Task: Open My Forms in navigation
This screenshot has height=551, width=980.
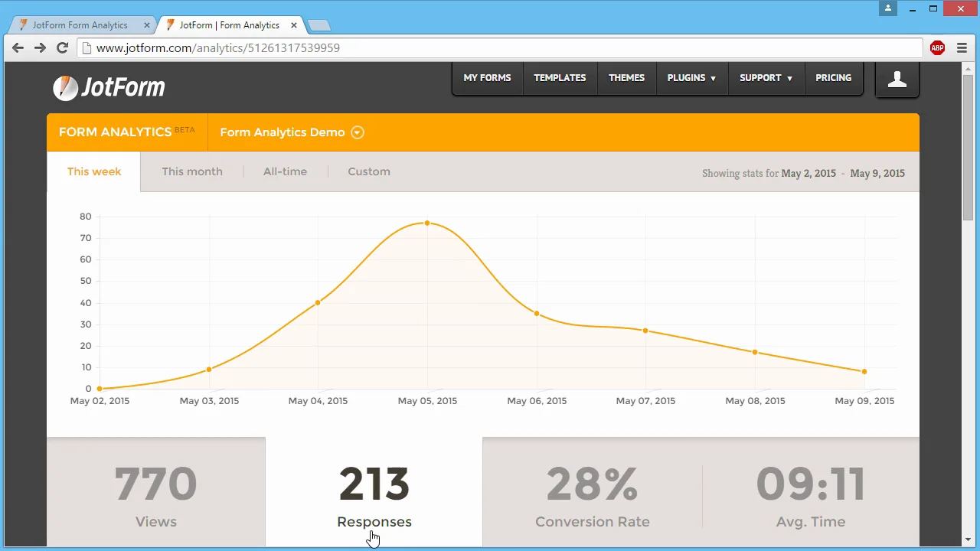Action: (487, 78)
